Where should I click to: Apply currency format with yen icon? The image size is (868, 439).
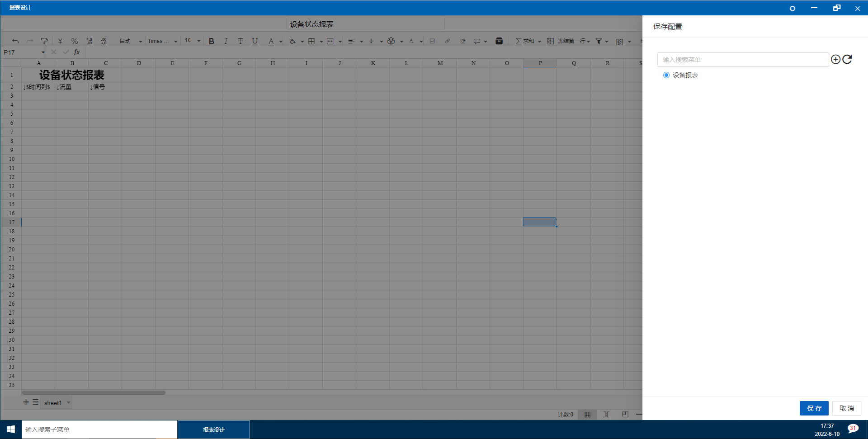click(60, 41)
